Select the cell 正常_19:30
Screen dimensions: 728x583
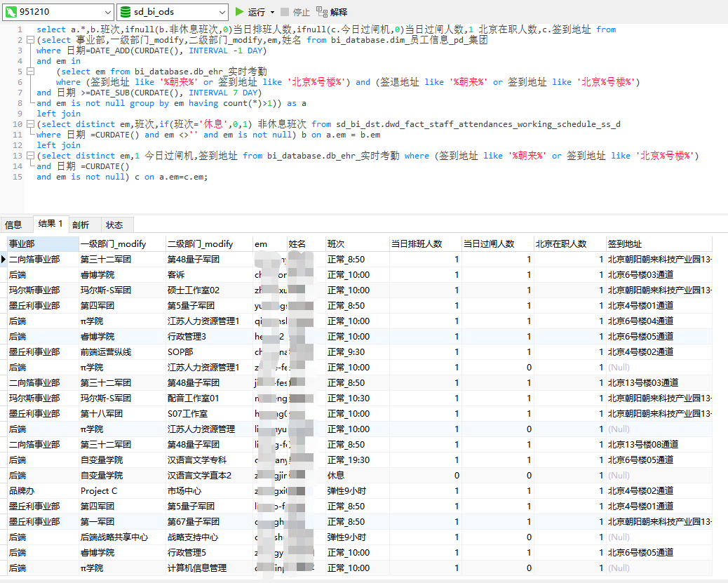click(358, 460)
